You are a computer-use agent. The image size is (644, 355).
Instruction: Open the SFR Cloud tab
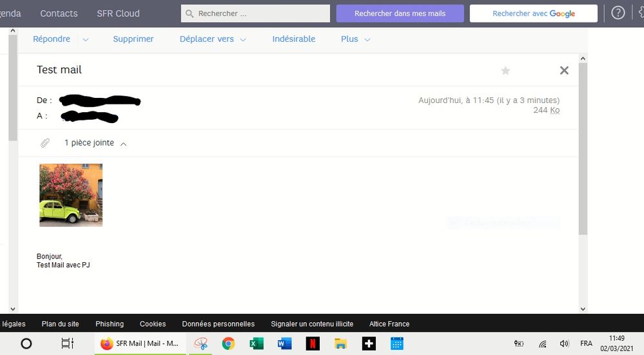tap(118, 14)
